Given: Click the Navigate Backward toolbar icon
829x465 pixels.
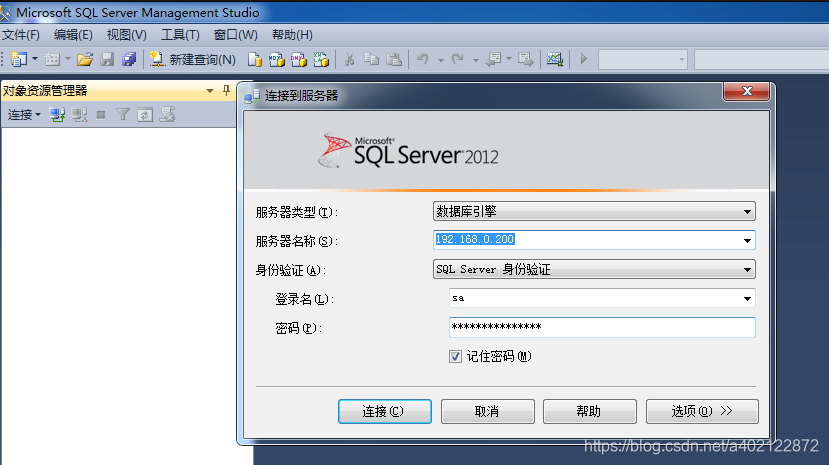Looking at the screenshot, I should (x=494, y=59).
